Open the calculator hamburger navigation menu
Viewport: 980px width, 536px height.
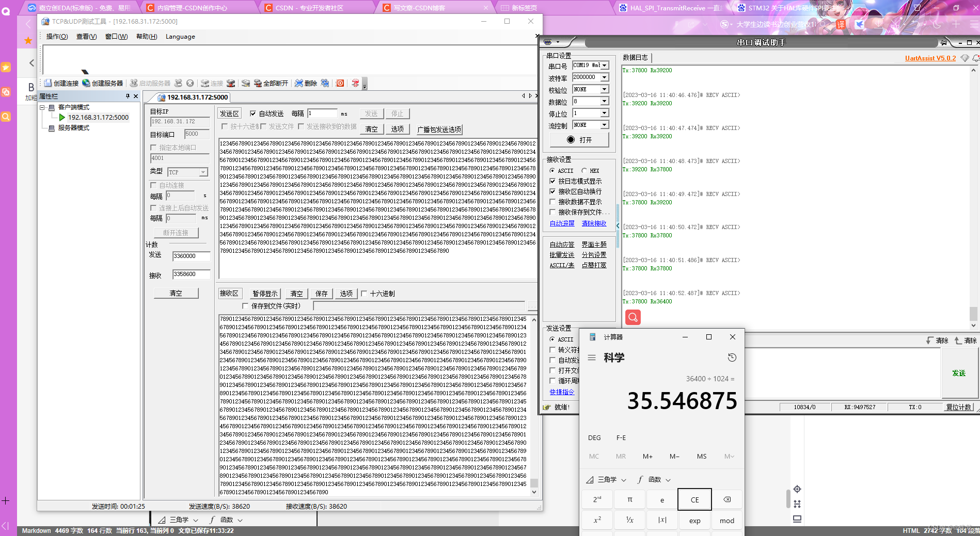click(592, 358)
